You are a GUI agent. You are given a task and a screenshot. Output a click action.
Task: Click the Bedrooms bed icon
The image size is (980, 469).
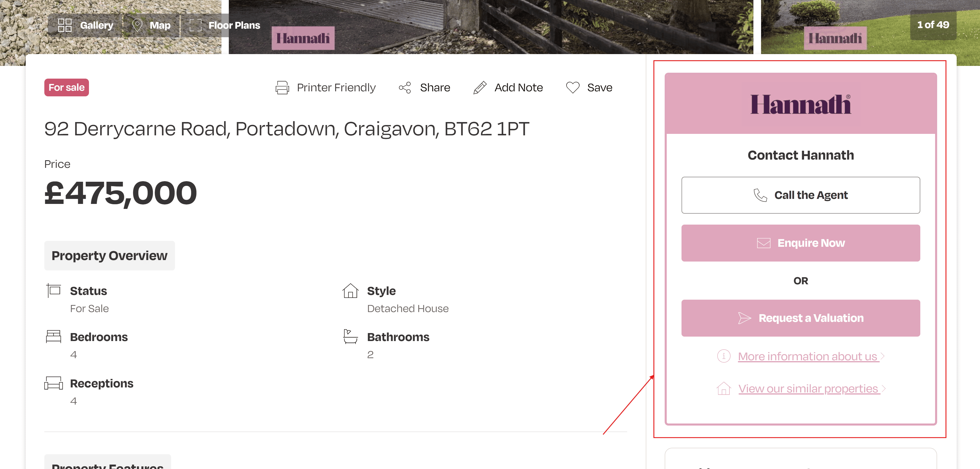[x=53, y=337]
